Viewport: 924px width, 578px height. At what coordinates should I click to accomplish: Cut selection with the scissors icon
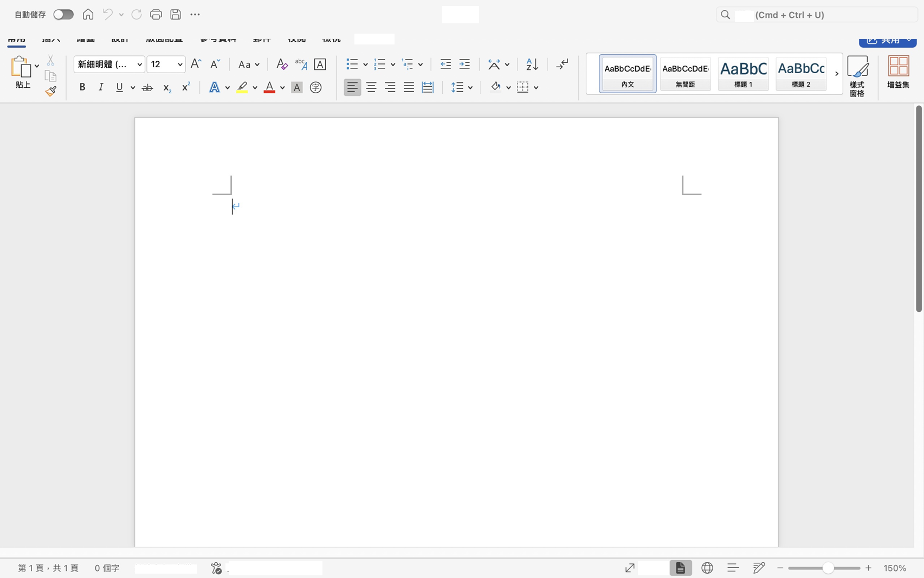coord(50,61)
